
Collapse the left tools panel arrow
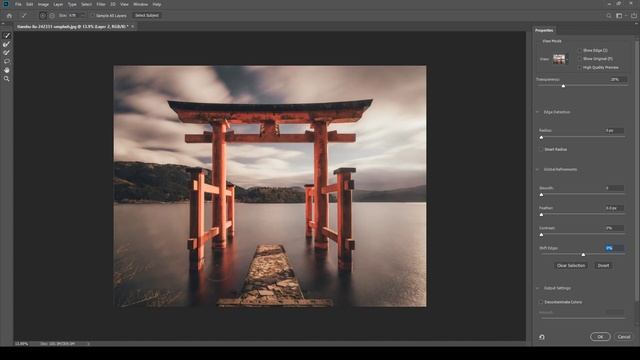[3, 23]
